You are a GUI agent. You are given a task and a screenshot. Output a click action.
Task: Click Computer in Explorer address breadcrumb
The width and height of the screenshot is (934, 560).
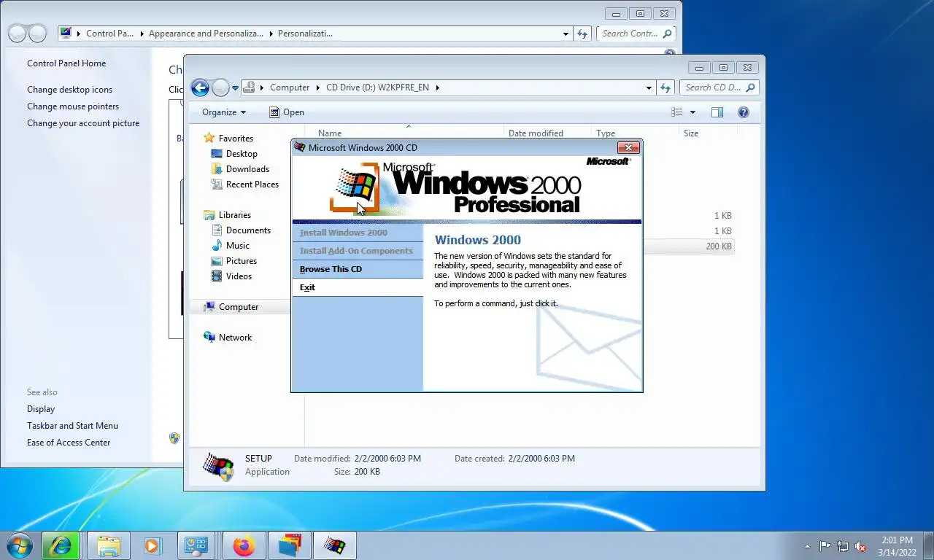coord(290,87)
